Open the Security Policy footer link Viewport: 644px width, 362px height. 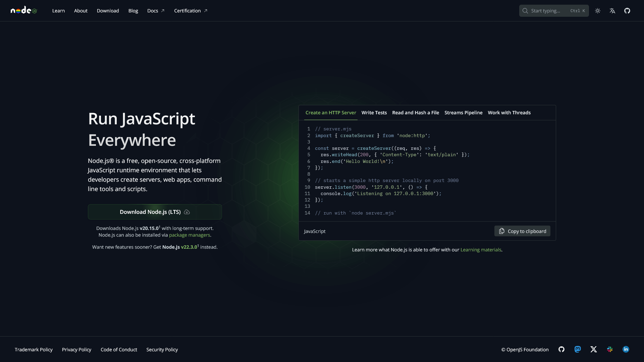click(x=162, y=350)
